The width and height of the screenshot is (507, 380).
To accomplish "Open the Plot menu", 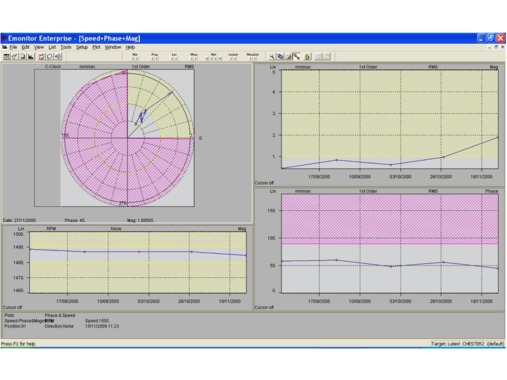I will coord(96,47).
